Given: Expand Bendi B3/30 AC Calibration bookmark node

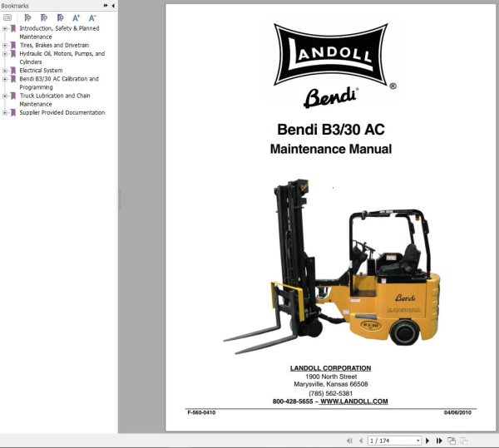Looking at the screenshot, I should [x=4, y=79].
